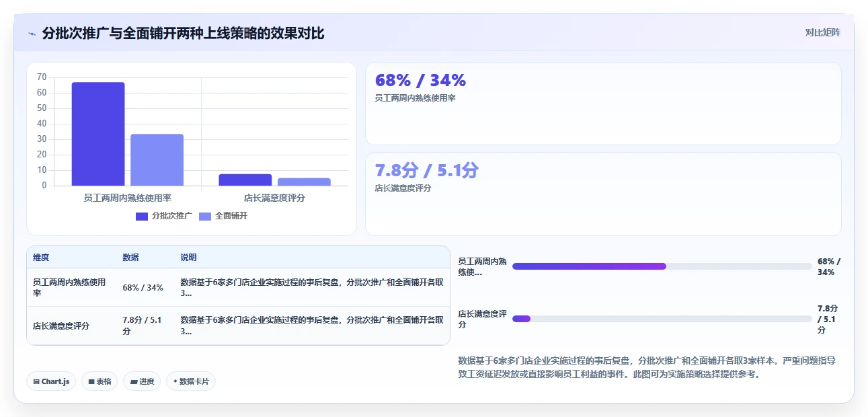Click table cell 7.8分 / 5.1分
868x417 pixels.
click(x=142, y=326)
